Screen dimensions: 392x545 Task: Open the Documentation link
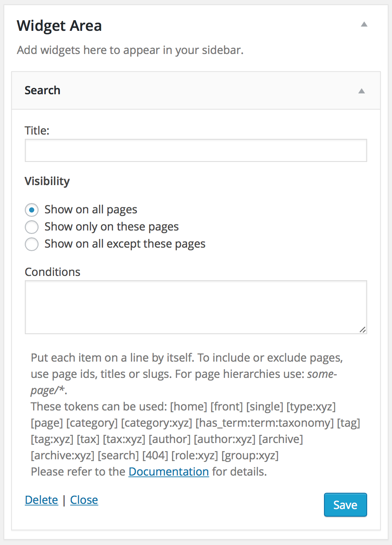(x=169, y=472)
